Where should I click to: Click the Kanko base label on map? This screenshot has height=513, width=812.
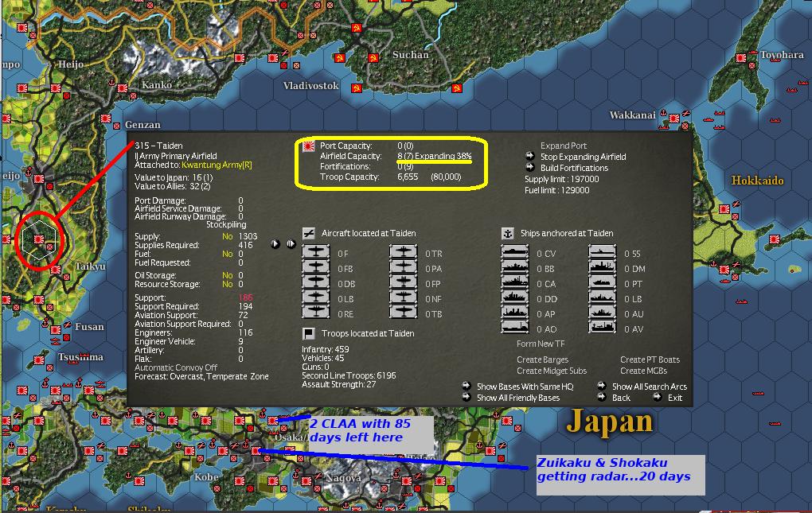pos(156,85)
